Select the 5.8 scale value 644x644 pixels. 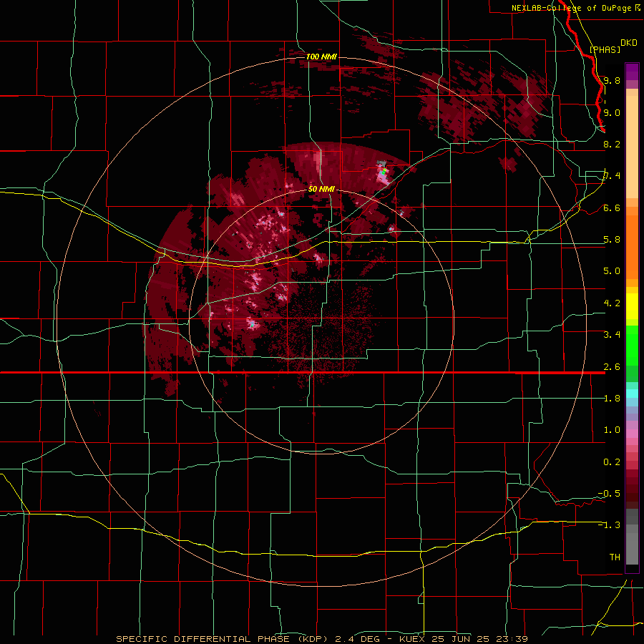(612, 240)
